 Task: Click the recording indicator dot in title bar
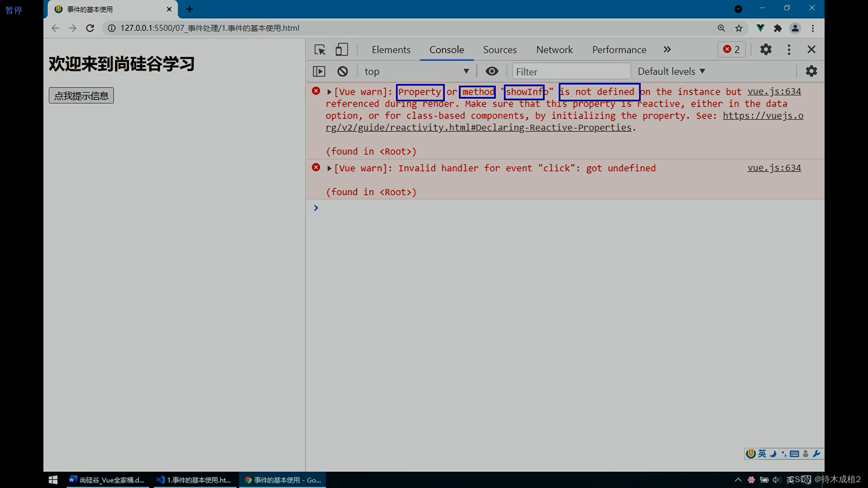pyautogui.click(x=738, y=9)
